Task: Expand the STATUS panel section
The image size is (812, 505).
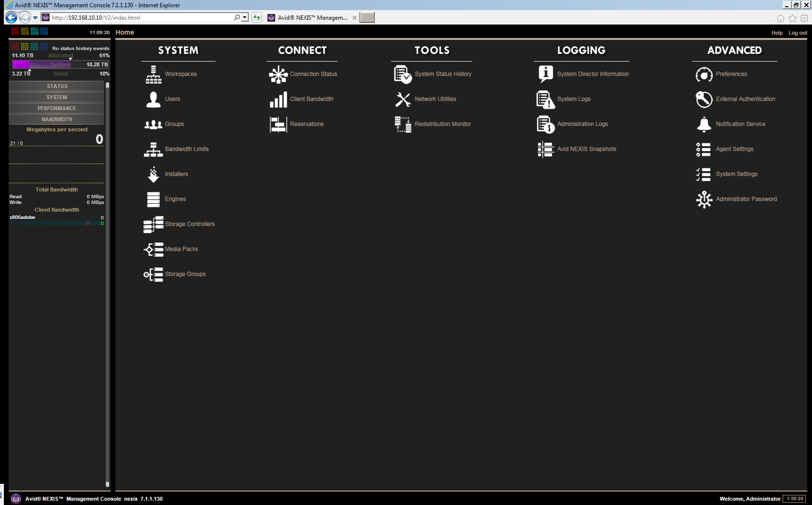Action: pyautogui.click(x=56, y=86)
